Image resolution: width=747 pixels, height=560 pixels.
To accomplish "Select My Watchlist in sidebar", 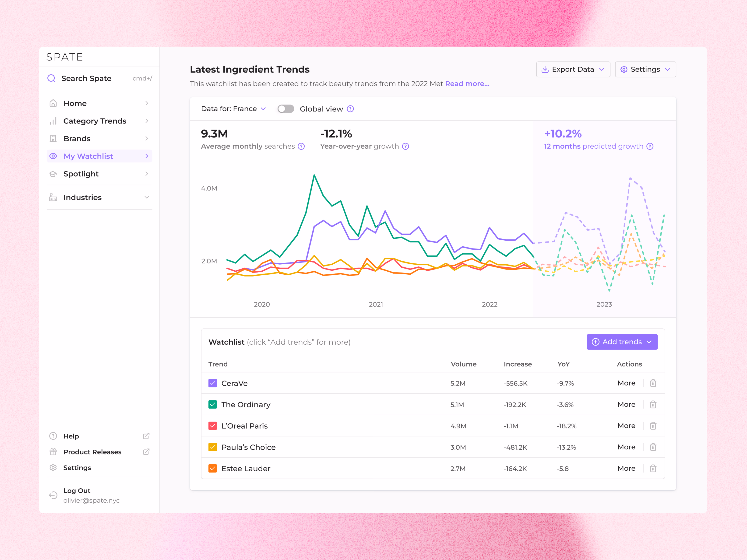I will pos(99,156).
